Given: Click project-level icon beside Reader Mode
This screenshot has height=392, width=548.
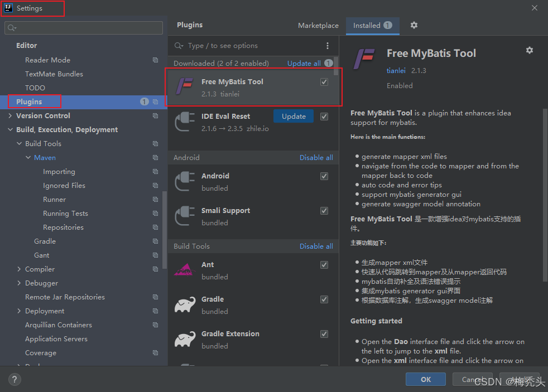Looking at the screenshot, I should [156, 60].
